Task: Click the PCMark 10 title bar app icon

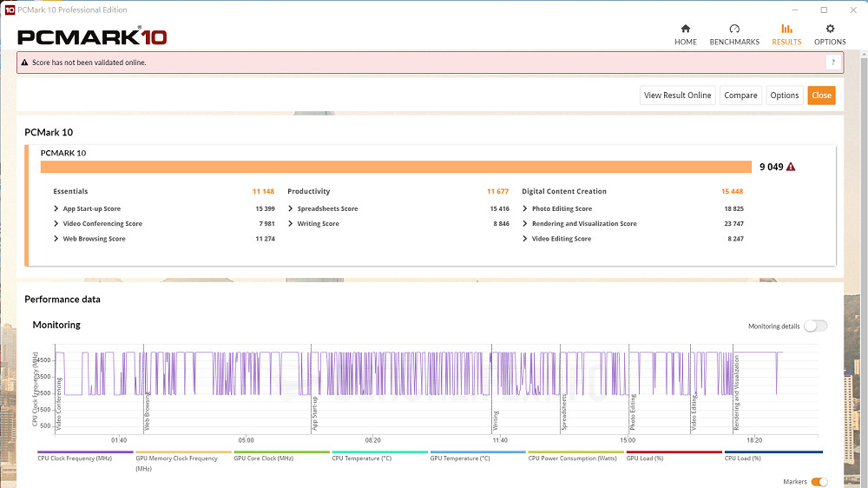Action: (9, 10)
